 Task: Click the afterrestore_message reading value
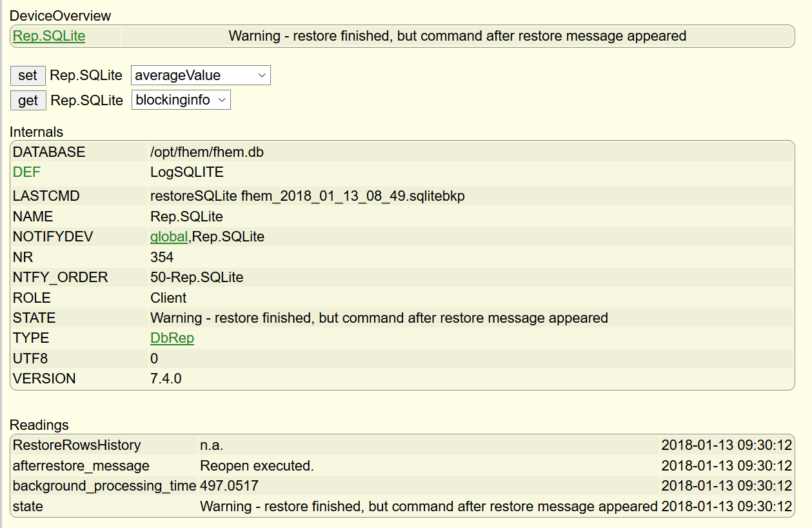[x=257, y=466]
